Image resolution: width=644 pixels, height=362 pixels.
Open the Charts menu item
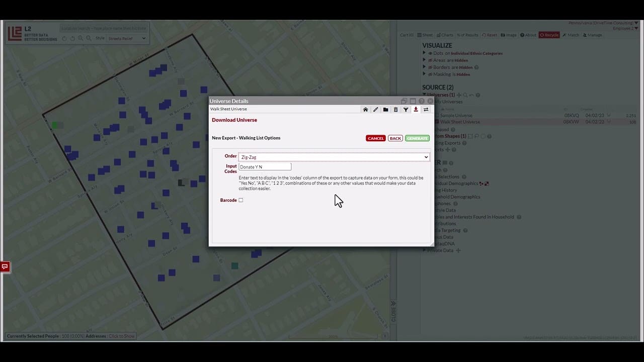coord(445,35)
